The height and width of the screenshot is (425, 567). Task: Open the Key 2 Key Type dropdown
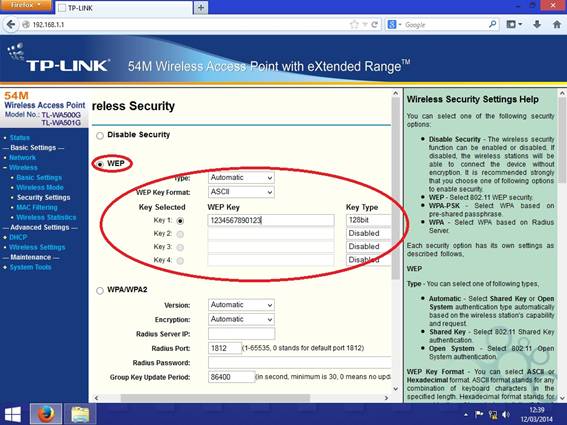pyautogui.click(x=368, y=233)
